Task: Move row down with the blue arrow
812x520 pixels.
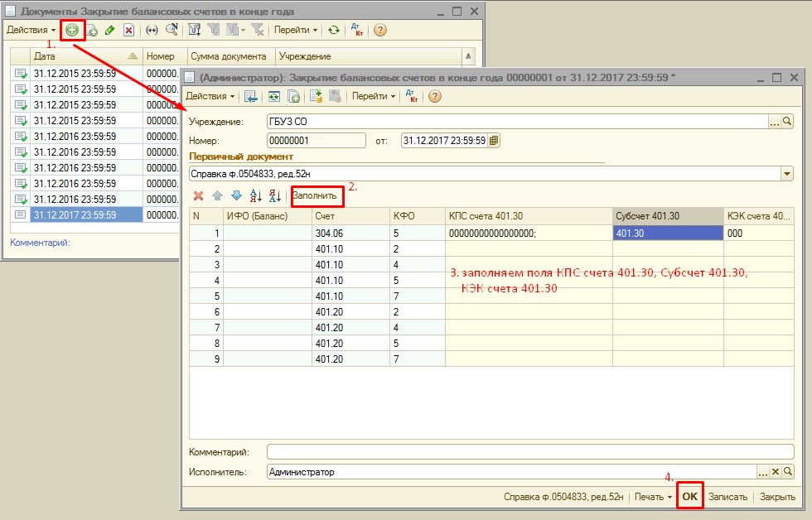Action: [235, 196]
